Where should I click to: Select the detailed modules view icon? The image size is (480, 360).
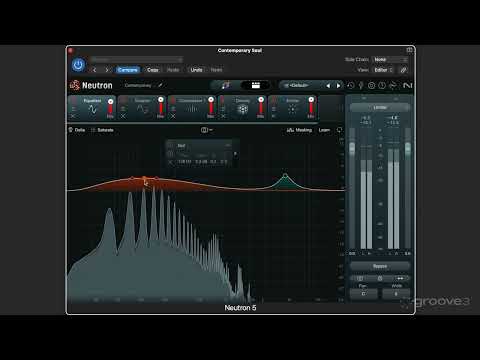pyautogui.click(x=256, y=85)
